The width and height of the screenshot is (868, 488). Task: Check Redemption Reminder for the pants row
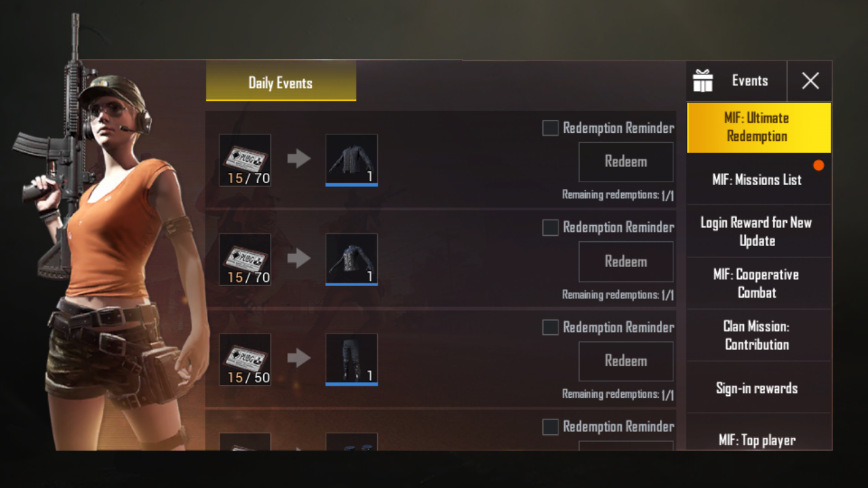(x=551, y=327)
